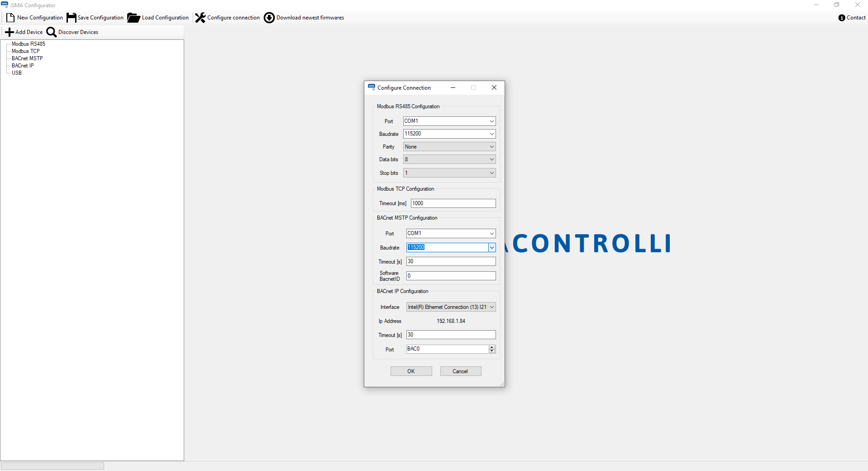Click the New Configuration page icon

pyautogui.click(x=10, y=18)
